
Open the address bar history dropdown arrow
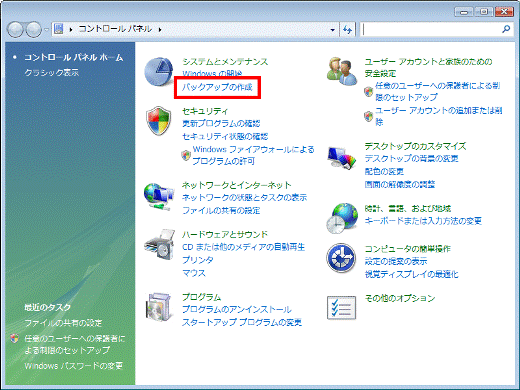coord(332,30)
